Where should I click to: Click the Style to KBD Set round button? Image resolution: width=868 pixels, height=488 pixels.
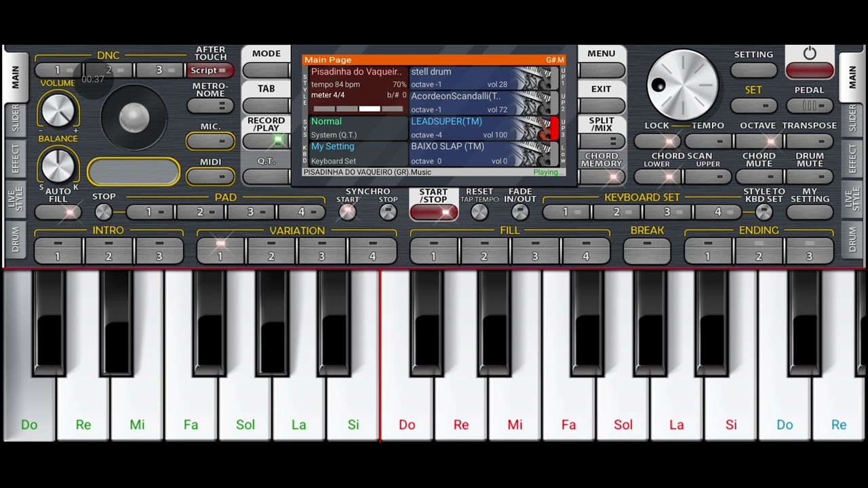pyautogui.click(x=764, y=212)
